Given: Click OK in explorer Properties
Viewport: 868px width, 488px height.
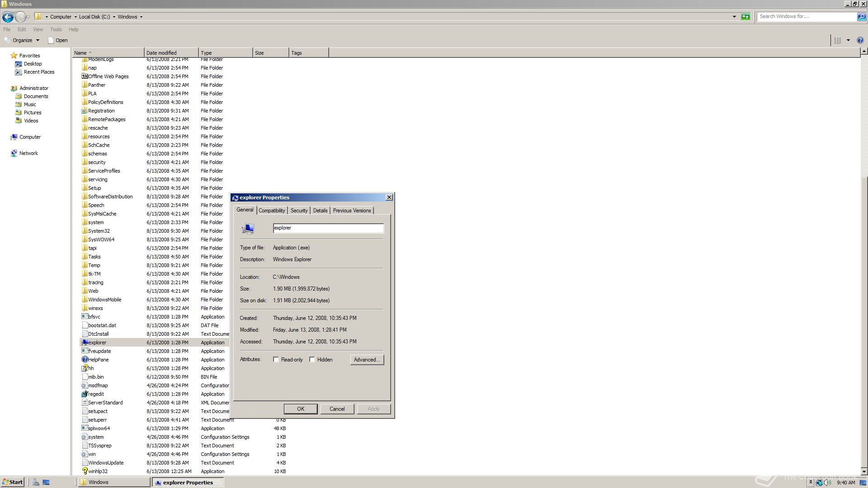Looking at the screenshot, I should pyautogui.click(x=301, y=409).
